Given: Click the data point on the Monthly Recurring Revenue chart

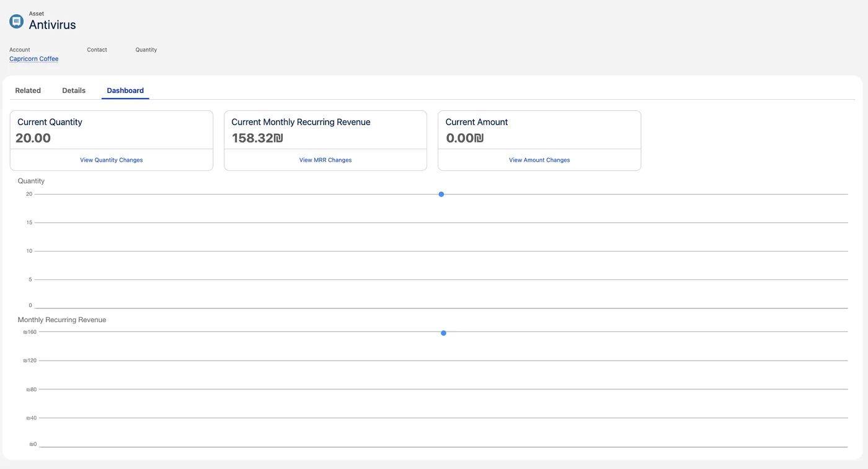Looking at the screenshot, I should coord(443,333).
